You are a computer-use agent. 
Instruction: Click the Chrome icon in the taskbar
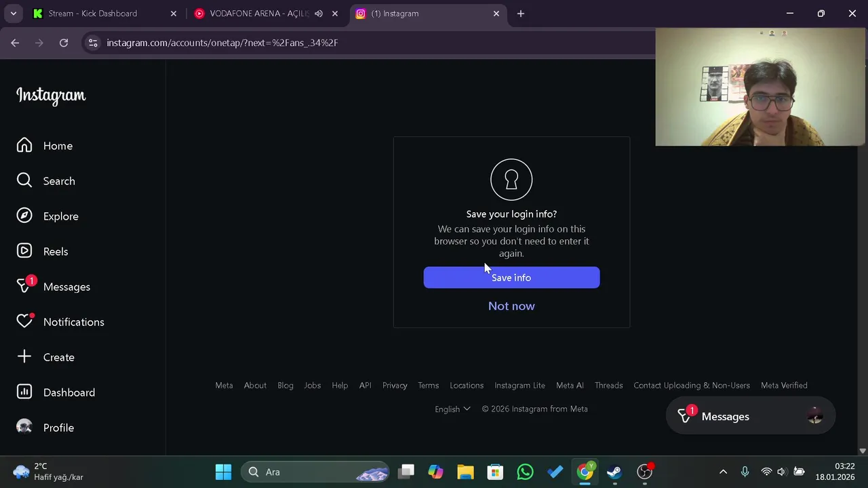pyautogui.click(x=585, y=472)
